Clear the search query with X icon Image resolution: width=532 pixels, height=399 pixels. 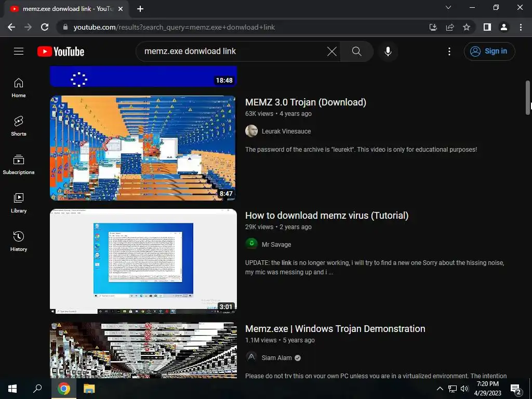(x=332, y=51)
